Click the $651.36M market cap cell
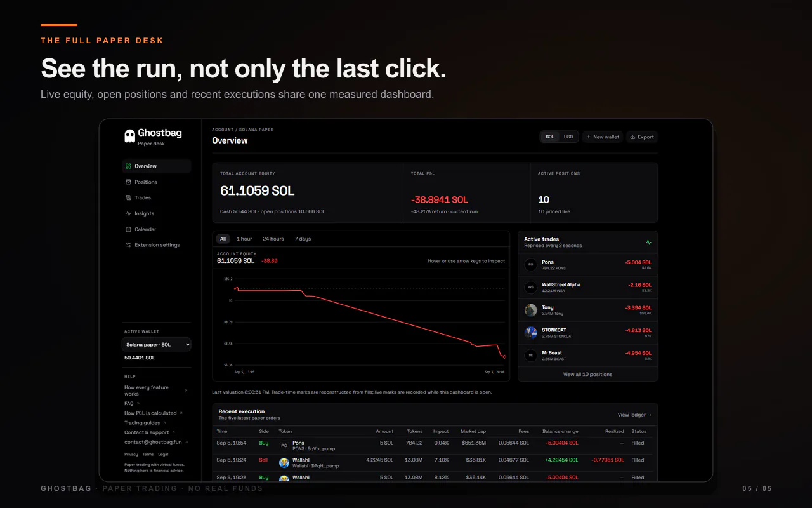This screenshot has width=812, height=508. pyautogui.click(x=473, y=443)
